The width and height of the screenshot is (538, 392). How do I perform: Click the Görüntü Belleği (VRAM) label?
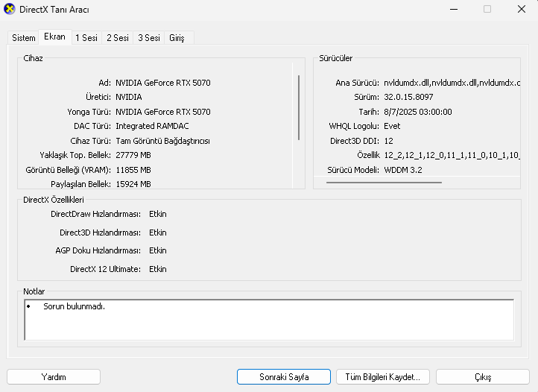69,170
